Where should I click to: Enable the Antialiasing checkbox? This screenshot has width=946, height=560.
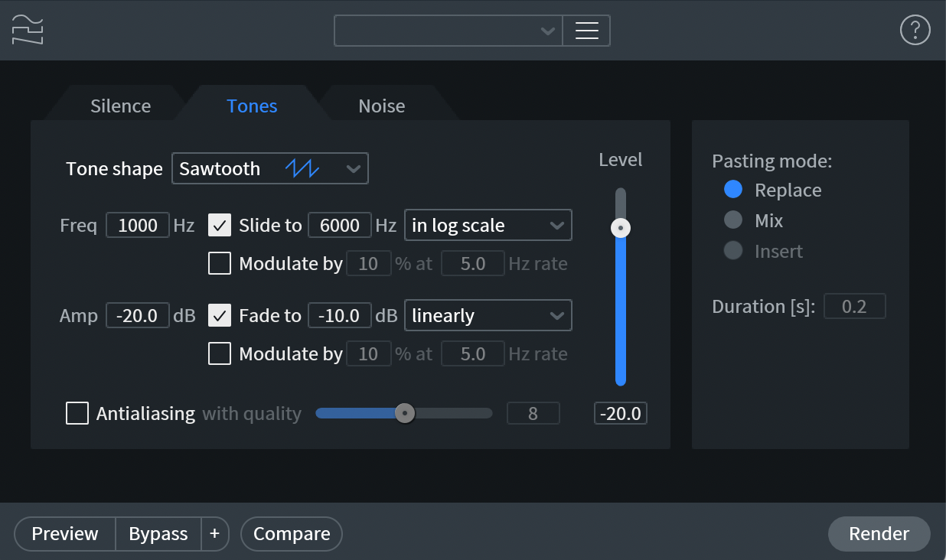[x=77, y=414]
